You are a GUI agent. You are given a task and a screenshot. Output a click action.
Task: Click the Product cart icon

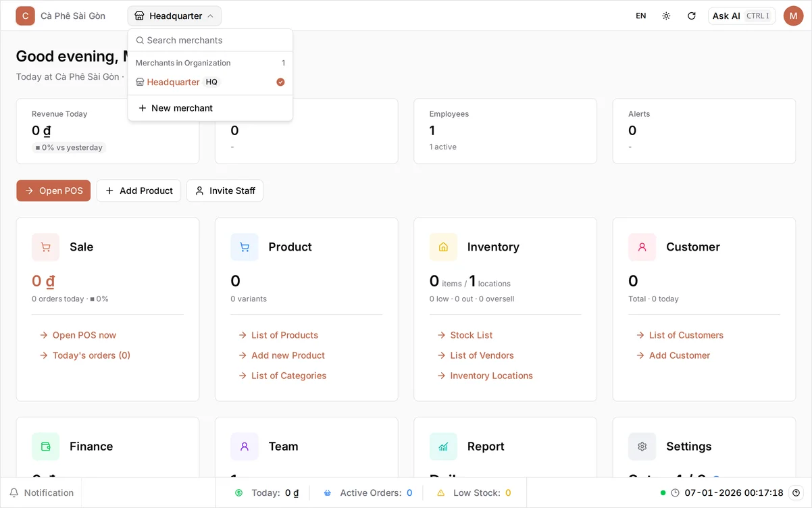[245, 247]
